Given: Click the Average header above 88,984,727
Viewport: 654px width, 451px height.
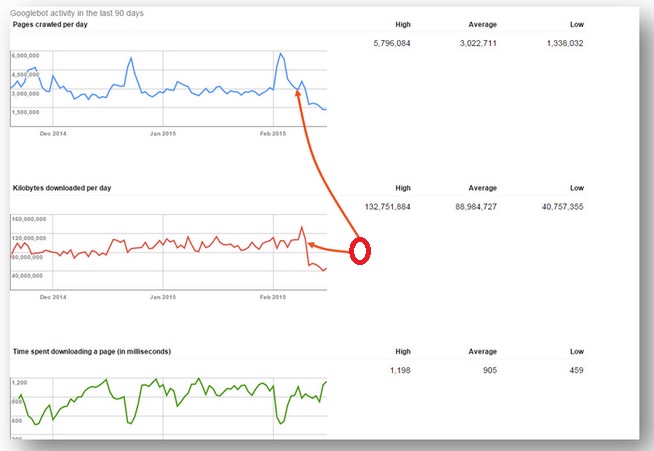Looking at the screenshot, I should point(483,188).
